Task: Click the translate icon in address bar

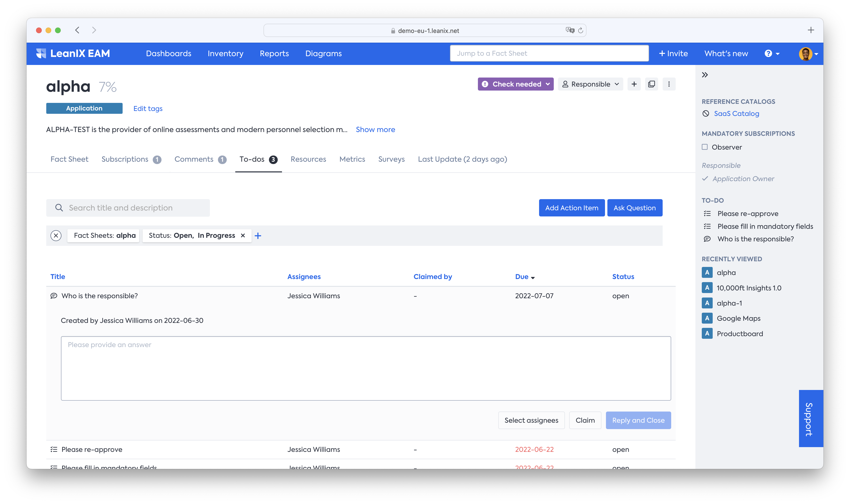Action: coord(570,30)
